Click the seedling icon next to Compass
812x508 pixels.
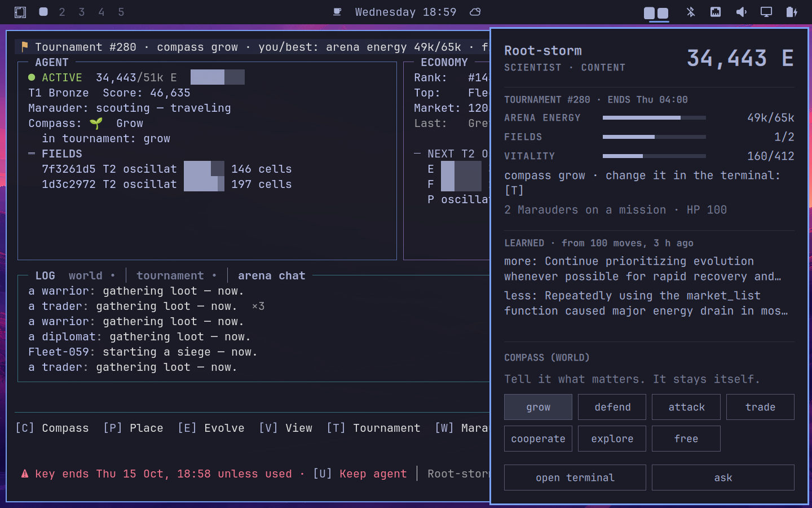[x=96, y=123]
